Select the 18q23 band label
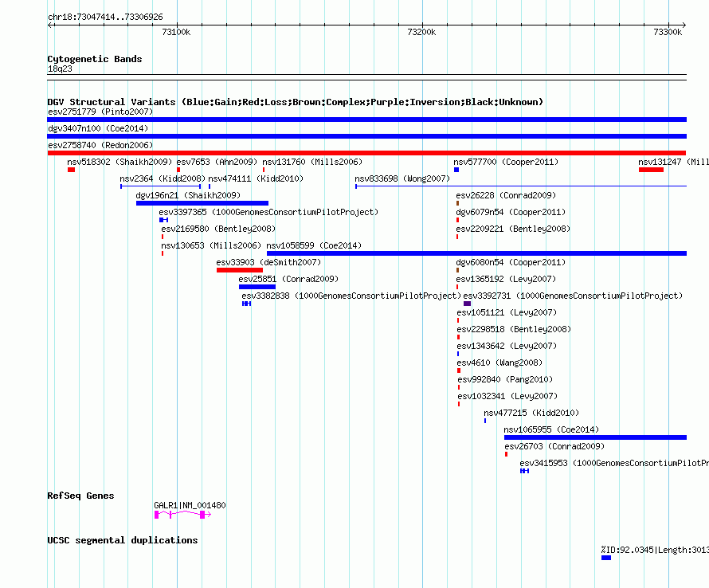Screen dimensions: 709x588 (60, 69)
